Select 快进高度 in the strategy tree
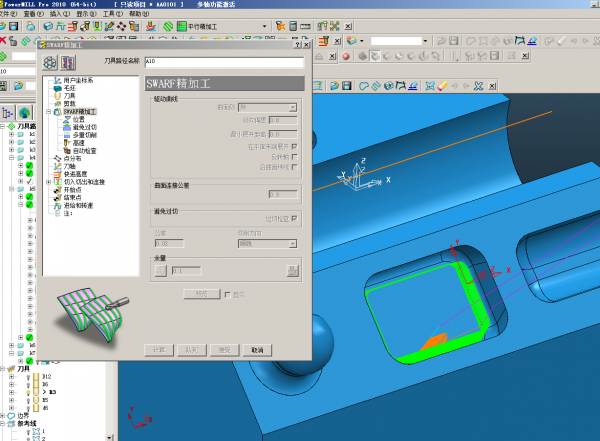Screen dimensions: 600x441 [77, 174]
